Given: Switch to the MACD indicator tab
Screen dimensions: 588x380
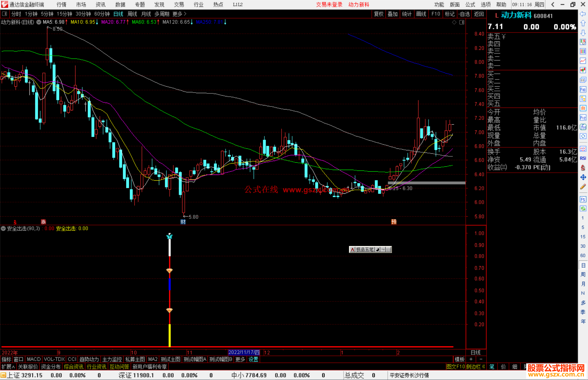Looking at the screenshot, I should [x=34, y=359].
